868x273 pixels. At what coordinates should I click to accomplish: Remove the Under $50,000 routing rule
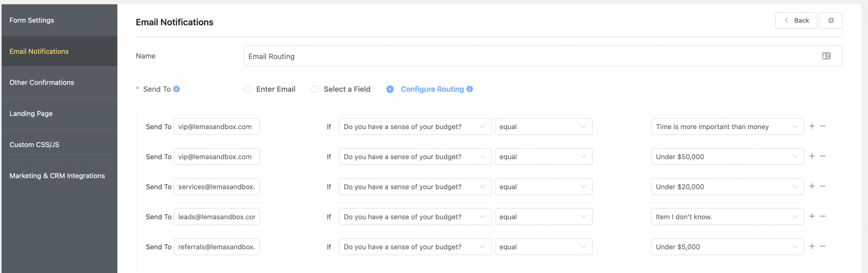point(823,156)
